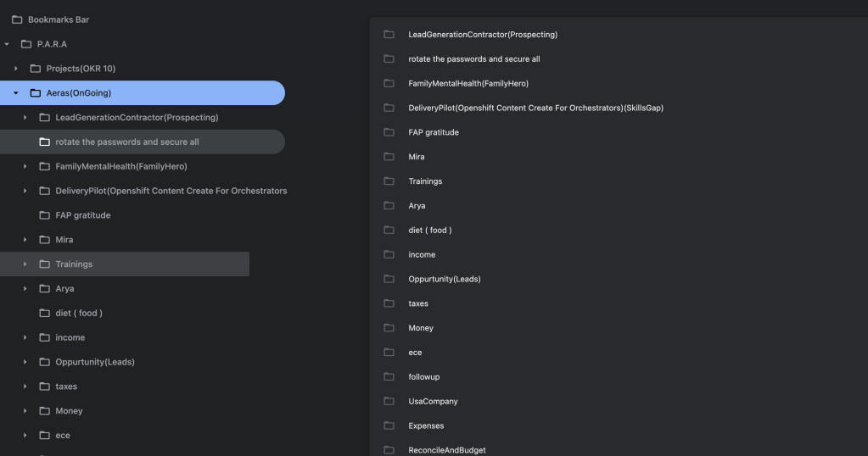This screenshot has height=456, width=868.
Task: Click the folder icon next to Arya in the list
Action: [x=389, y=206]
